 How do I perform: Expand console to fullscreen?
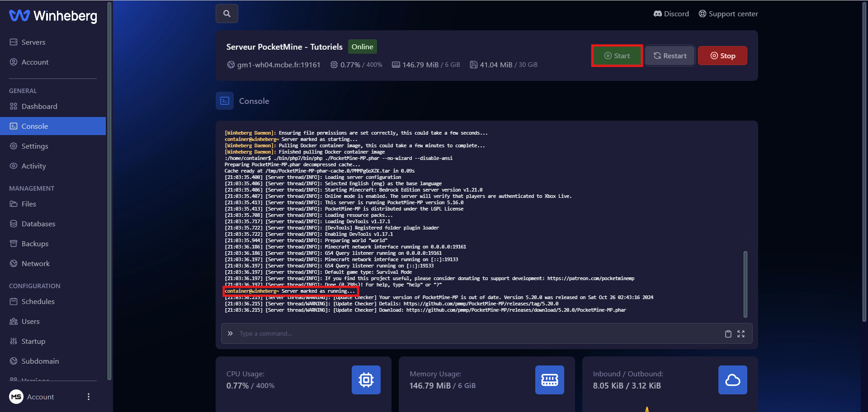[x=741, y=334]
